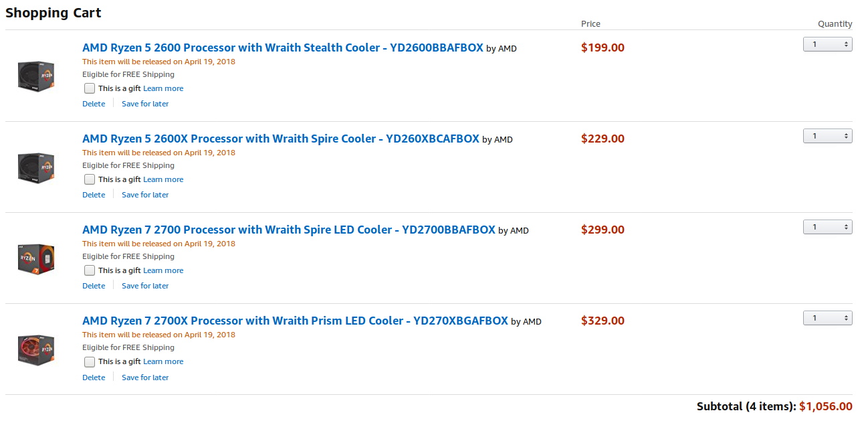
Task: Open quantity dropdown for Ryzen 5 2600
Action: [827, 45]
